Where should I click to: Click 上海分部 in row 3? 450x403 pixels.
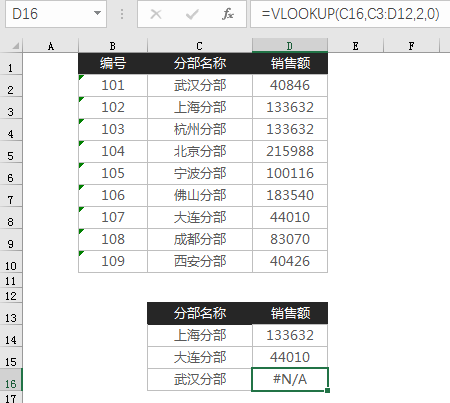200,107
